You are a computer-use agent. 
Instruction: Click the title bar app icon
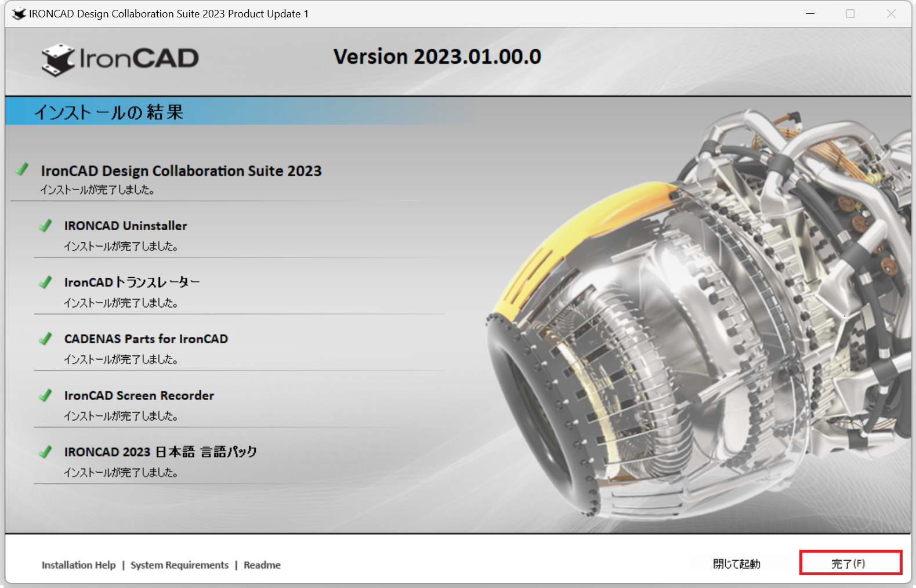coord(19,14)
